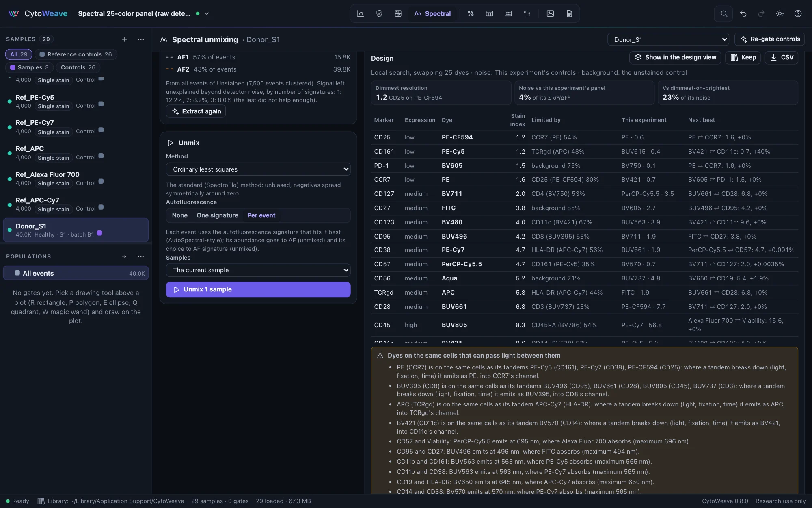
Task: Add a sample with the plus icon
Action: pyautogui.click(x=125, y=39)
